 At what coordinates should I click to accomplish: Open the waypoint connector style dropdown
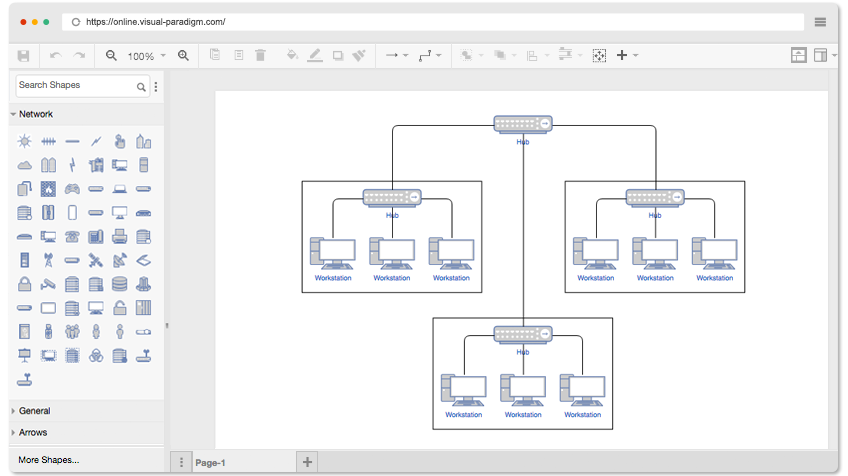[x=430, y=55]
